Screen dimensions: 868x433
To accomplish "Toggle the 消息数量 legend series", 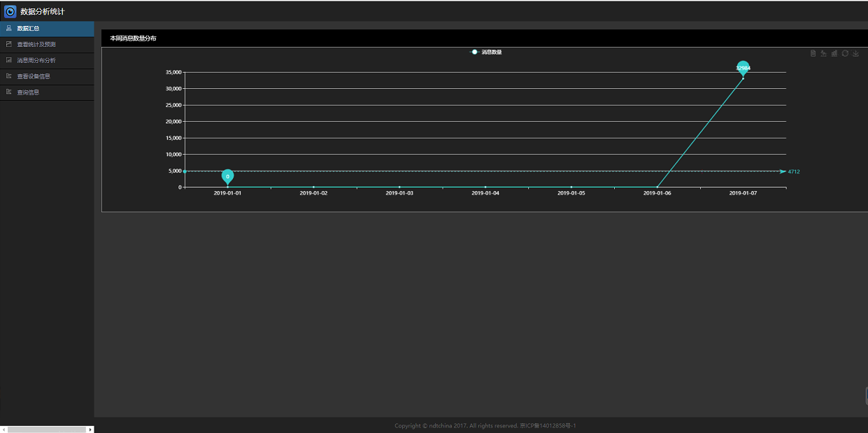I will click(485, 52).
